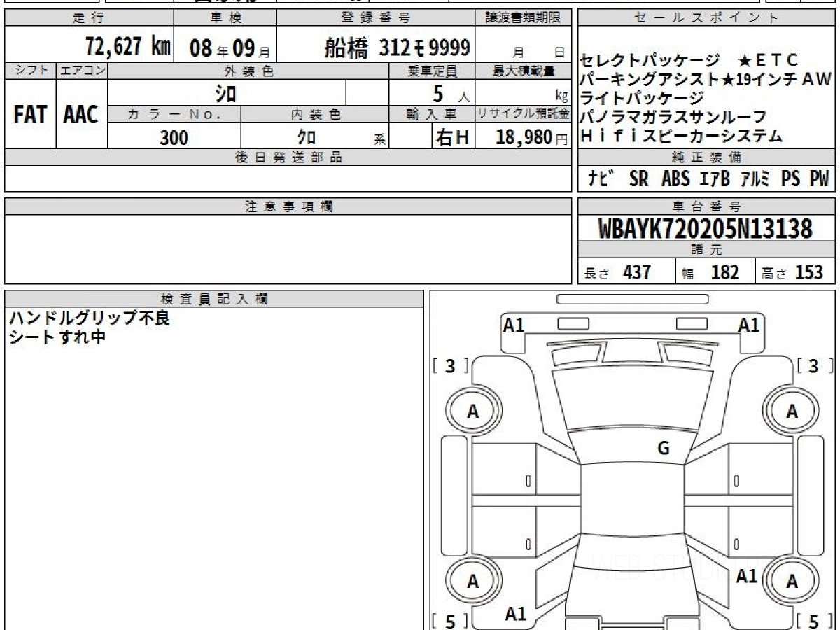Click the AAC air conditioner cell
This screenshot has height=630, width=840.
click(81, 115)
